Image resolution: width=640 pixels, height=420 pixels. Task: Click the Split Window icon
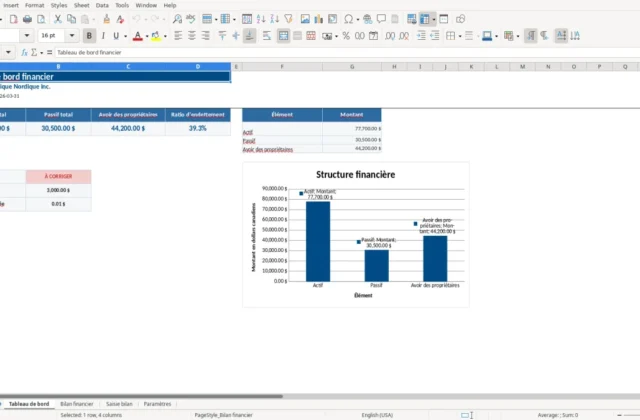click(444, 19)
